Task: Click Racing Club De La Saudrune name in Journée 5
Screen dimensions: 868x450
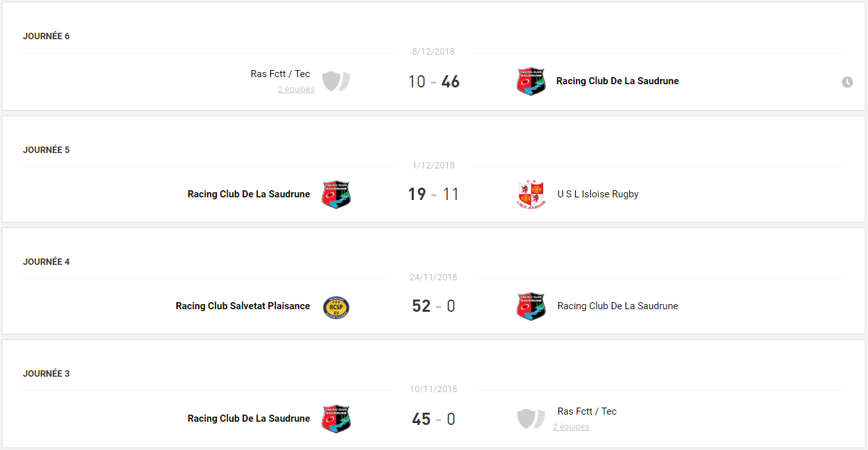Action: point(248,194)
